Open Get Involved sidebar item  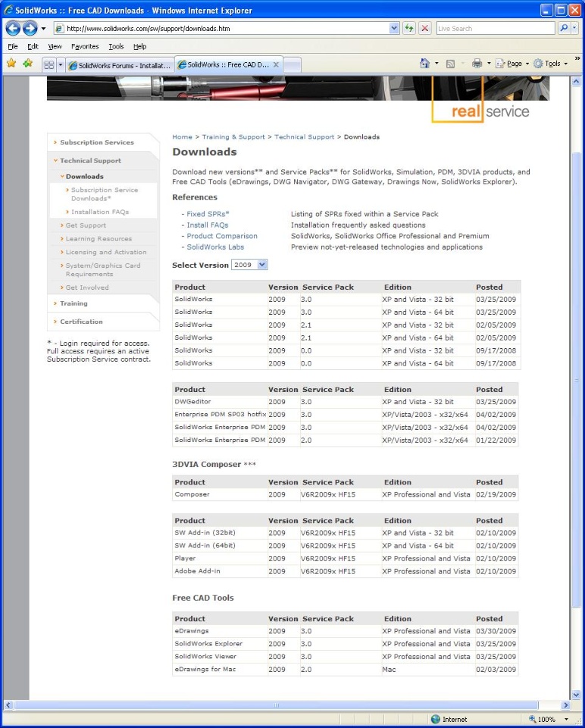87,287
